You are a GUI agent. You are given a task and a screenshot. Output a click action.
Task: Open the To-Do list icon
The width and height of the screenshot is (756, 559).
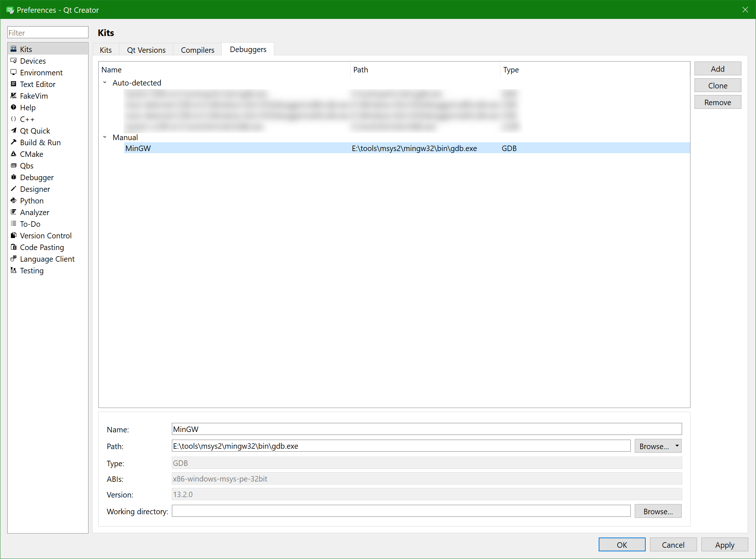[13, 223]
